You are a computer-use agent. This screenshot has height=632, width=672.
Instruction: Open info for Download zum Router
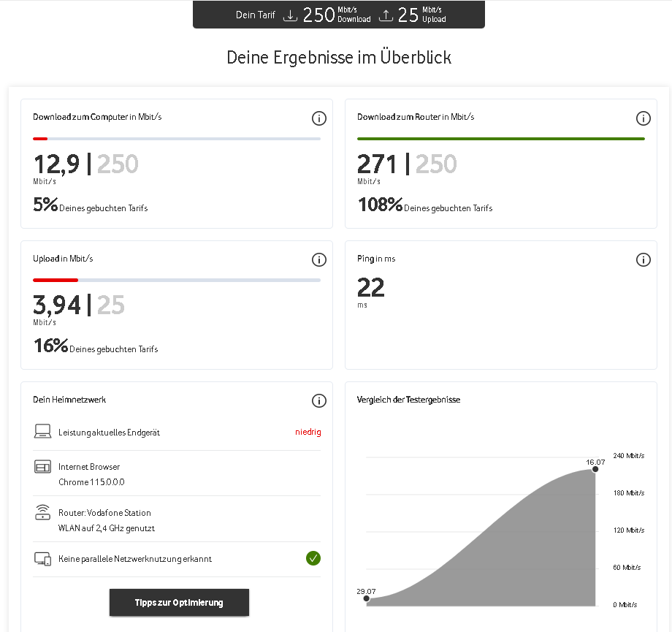pos(644,118)
